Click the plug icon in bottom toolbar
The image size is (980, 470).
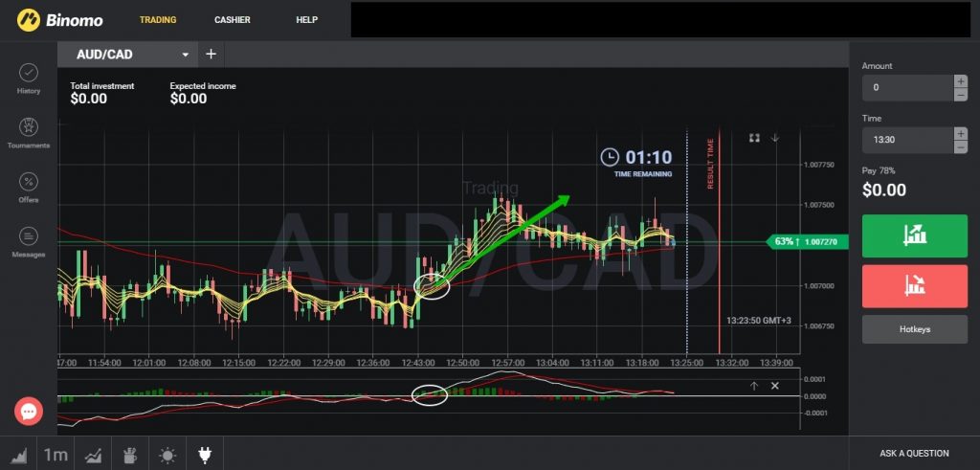[x=205, y=456]
